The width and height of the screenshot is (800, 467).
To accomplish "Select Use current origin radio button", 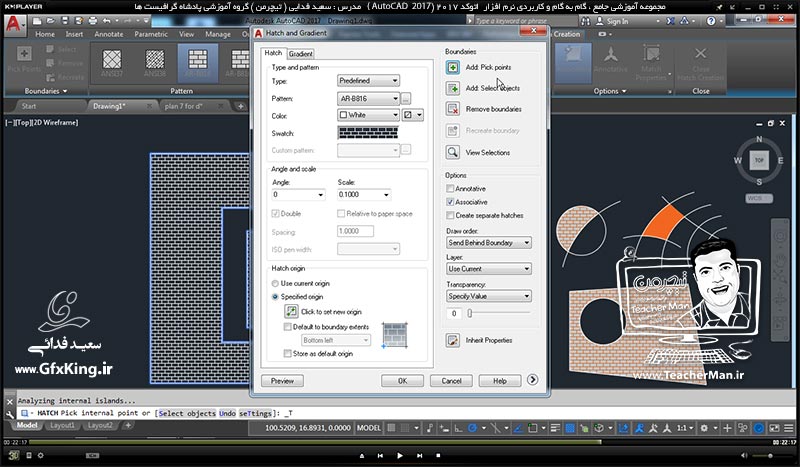I will [275, 283].
